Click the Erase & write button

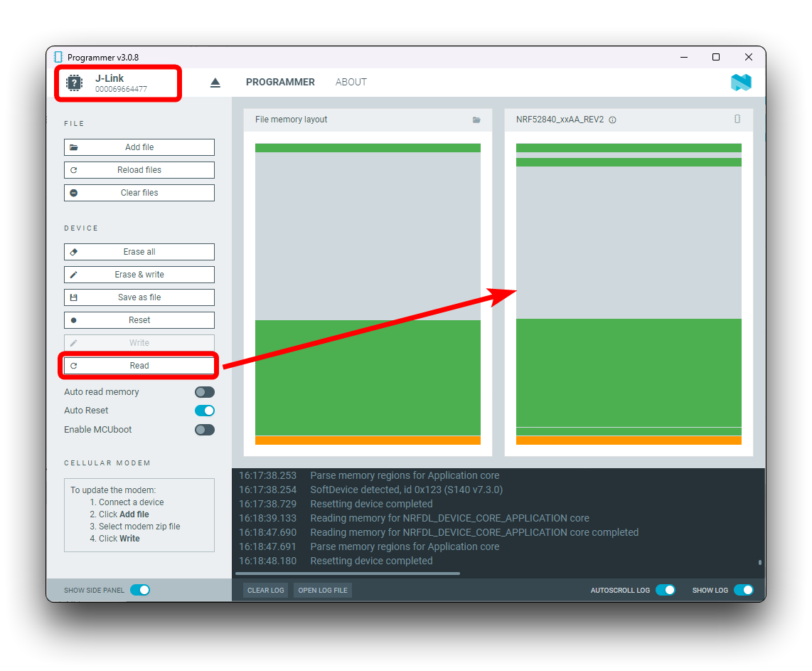(139, 275)
